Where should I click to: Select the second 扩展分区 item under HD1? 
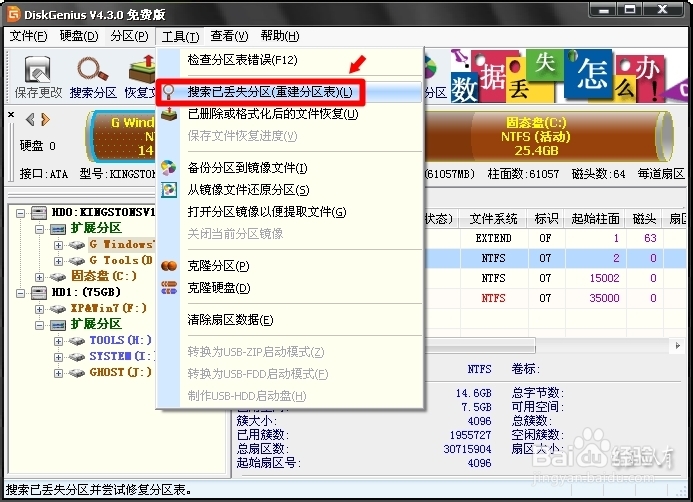[96, 324]
